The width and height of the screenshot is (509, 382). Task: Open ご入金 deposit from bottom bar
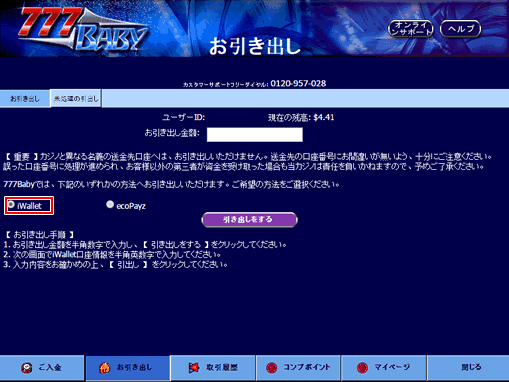coord(42,368)
